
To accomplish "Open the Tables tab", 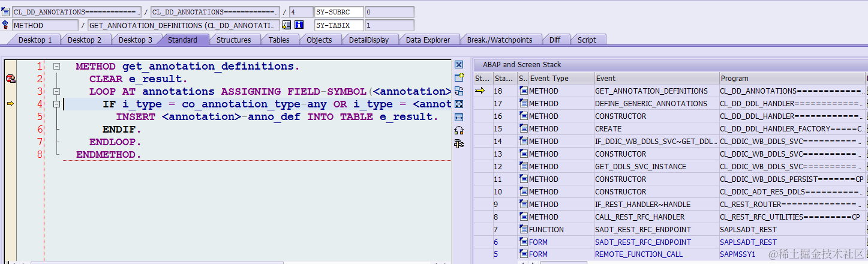I will (279, 40).
